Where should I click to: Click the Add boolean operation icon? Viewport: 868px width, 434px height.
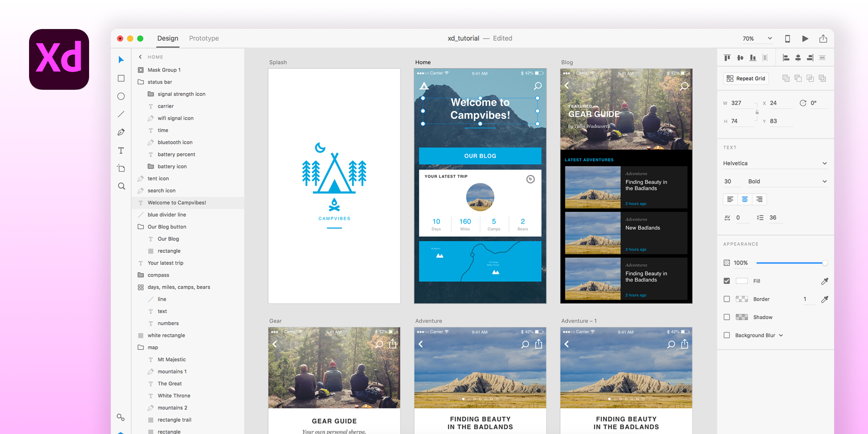[x=786, y=78]
